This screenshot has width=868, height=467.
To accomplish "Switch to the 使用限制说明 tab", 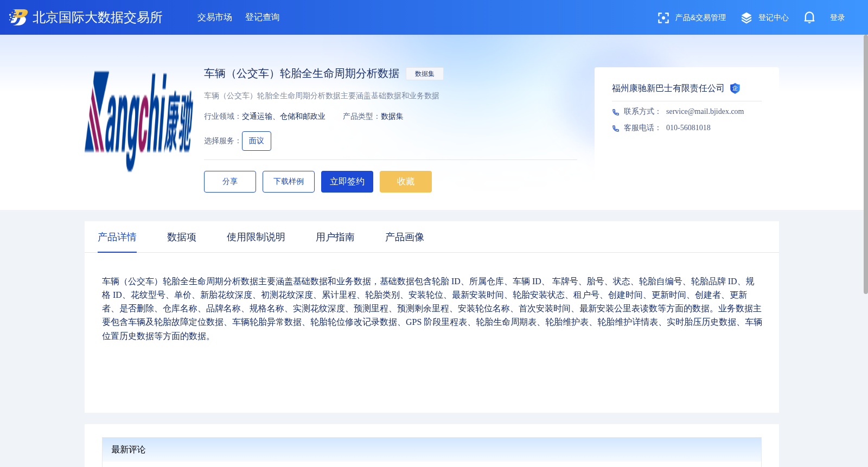I will (256, 237).
